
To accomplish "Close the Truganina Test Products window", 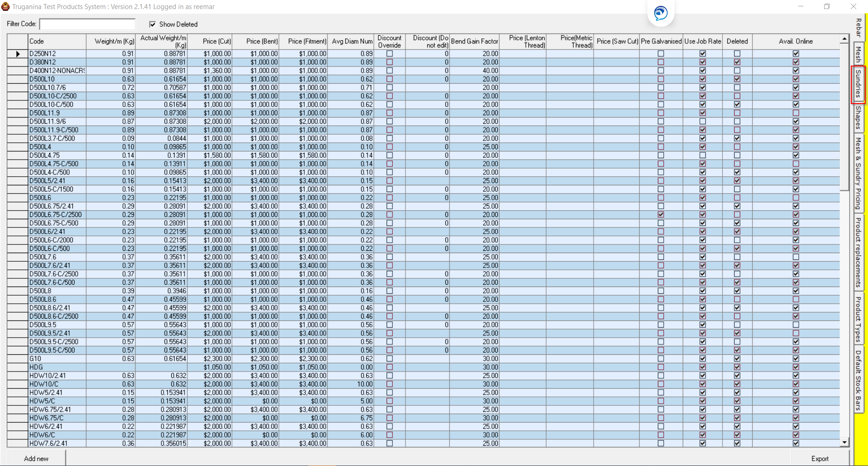I will (x=853, y=7).
